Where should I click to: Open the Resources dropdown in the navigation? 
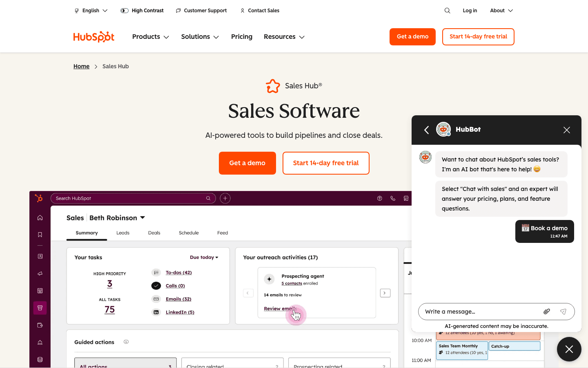click(284, 37)
